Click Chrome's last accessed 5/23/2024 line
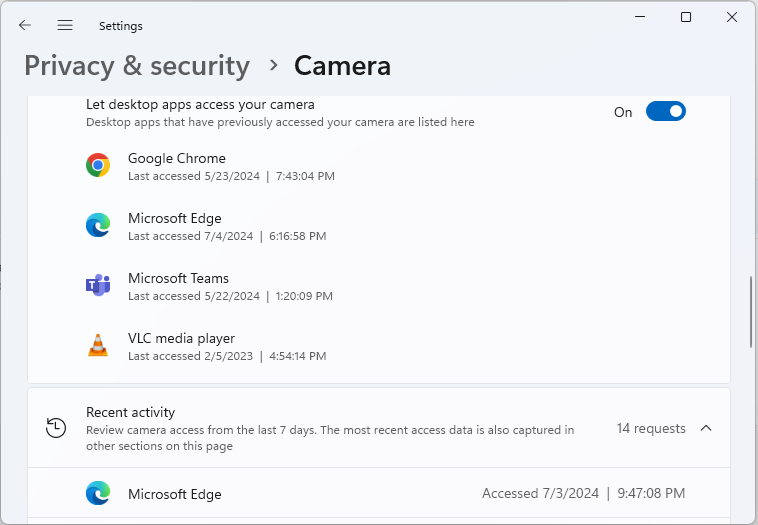 tap(231, 176)
